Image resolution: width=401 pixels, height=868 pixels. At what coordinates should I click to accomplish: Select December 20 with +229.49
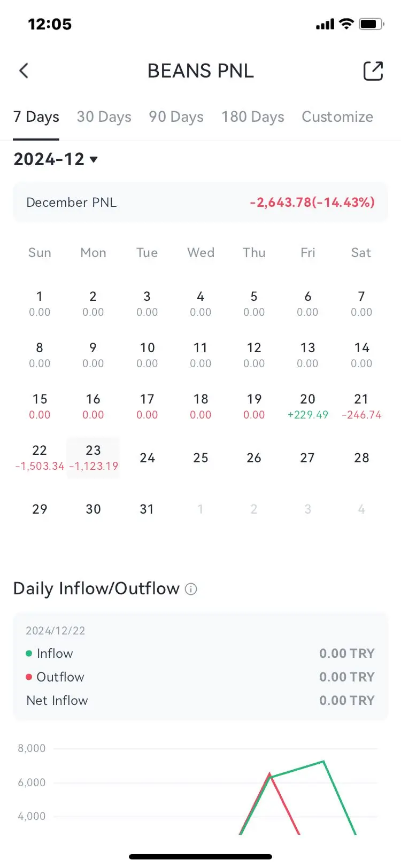pos(307,406)
